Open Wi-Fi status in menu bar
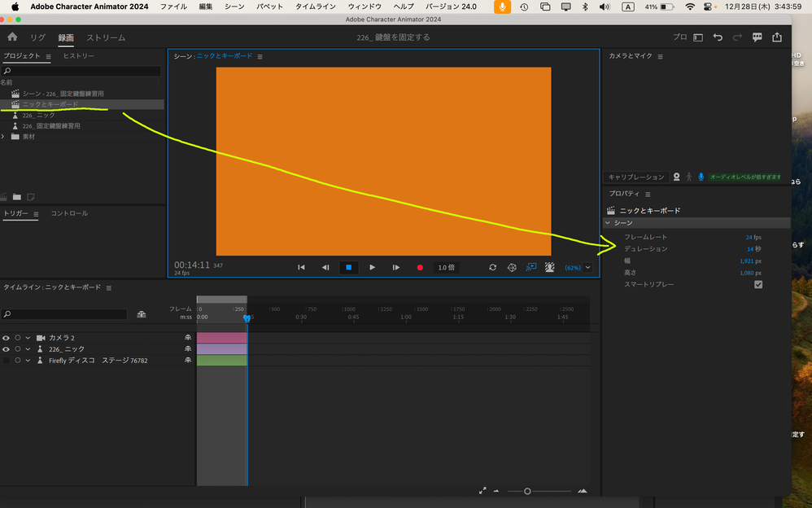Image resolution: width=812 pixels, height=508 pixels. [x=690, y=7]
